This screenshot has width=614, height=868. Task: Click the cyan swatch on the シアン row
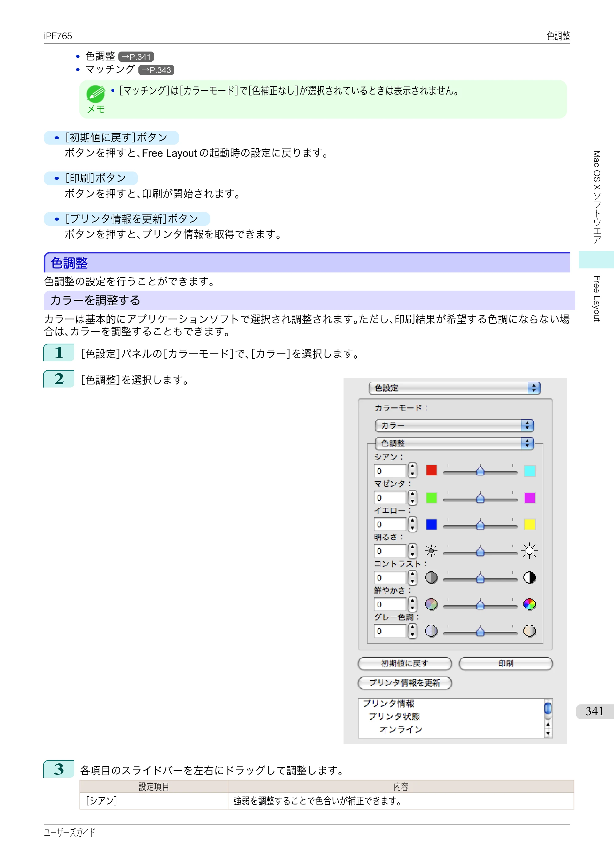coord(530,471)
